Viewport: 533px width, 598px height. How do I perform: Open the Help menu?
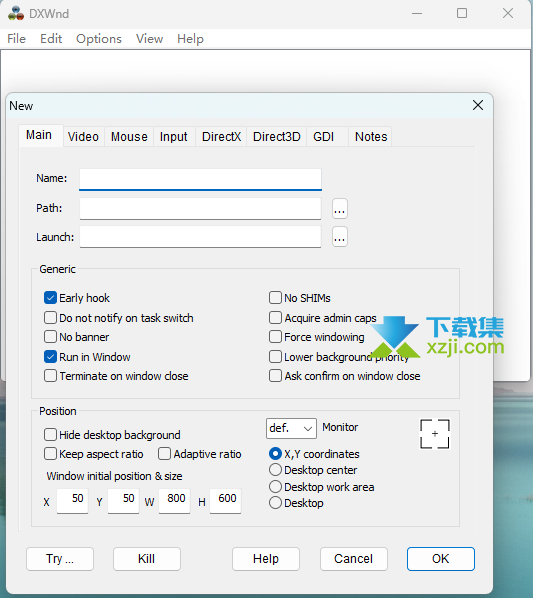pyautogui.click(x=190, y=39)
